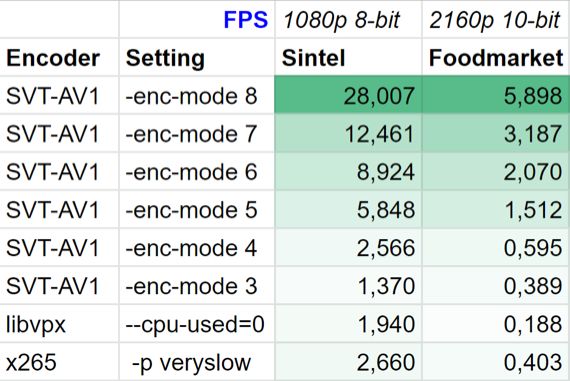Image resolution: width=570 pixels, height=381 pixels.
Task: Click the 12,461 cell
Action: tap(348, 133)
